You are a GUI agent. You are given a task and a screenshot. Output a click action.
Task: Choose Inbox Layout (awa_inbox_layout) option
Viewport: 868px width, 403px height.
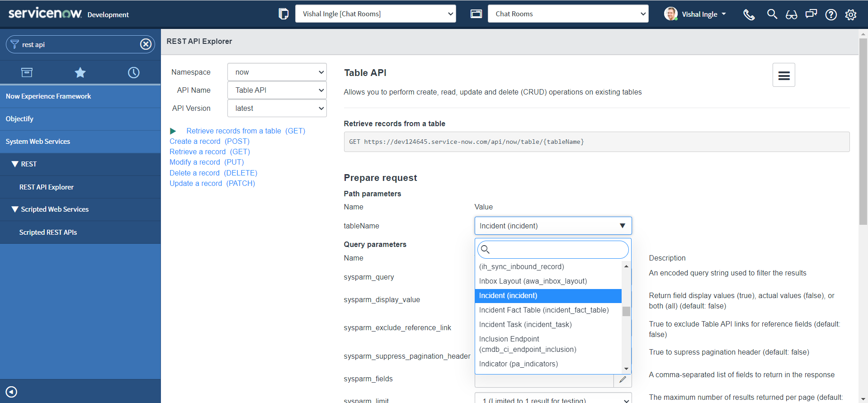click(x=548, y=281)
